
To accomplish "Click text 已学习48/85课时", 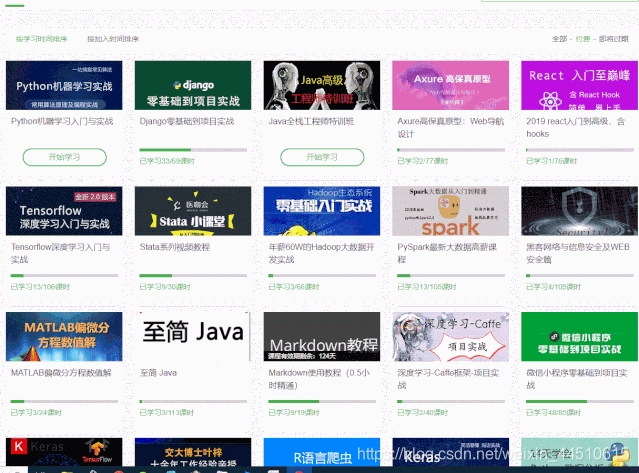I will pos(553,413).
